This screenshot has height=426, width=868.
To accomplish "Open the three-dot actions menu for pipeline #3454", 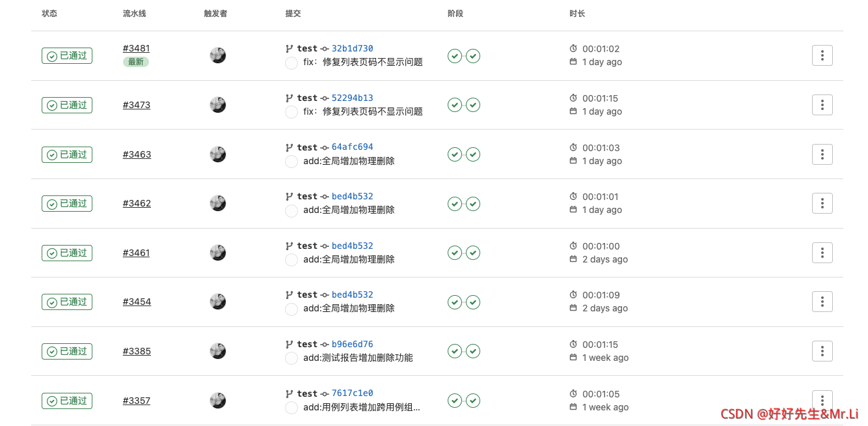I will coord(822,302).
